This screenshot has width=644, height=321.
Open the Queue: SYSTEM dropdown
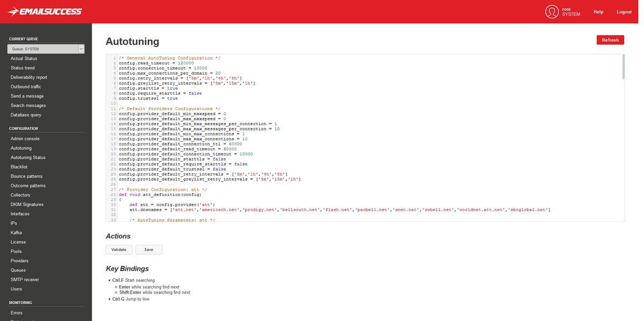coord(46,49)
